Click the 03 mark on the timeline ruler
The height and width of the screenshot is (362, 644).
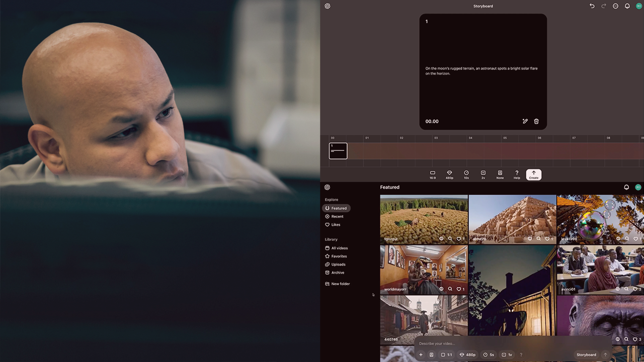coord(436,138)
